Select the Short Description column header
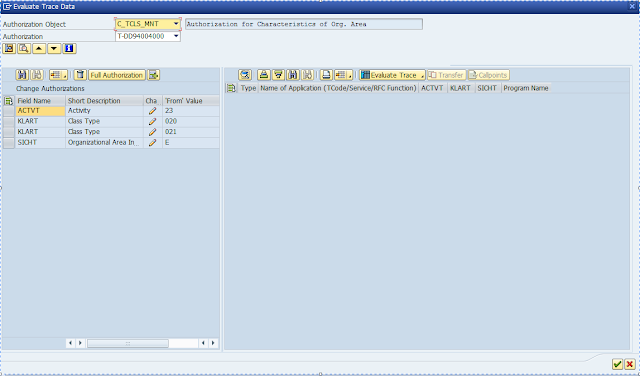The height and width of the screenshot is (376, 640). 104,101
